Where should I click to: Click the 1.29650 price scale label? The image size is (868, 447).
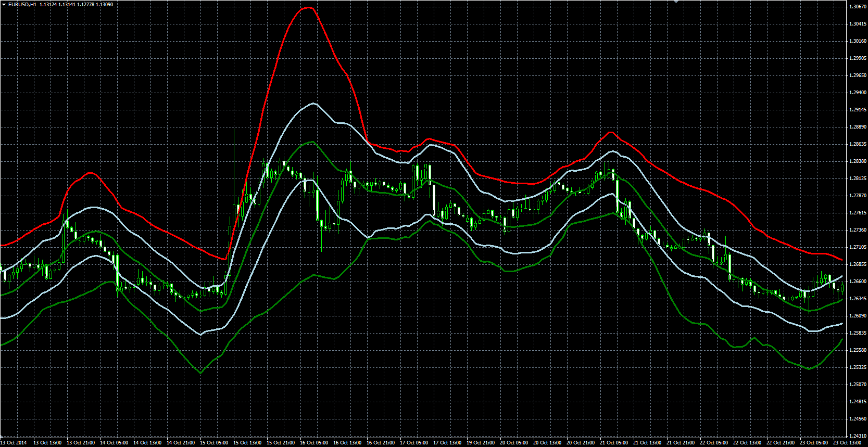tap(858, 75)
